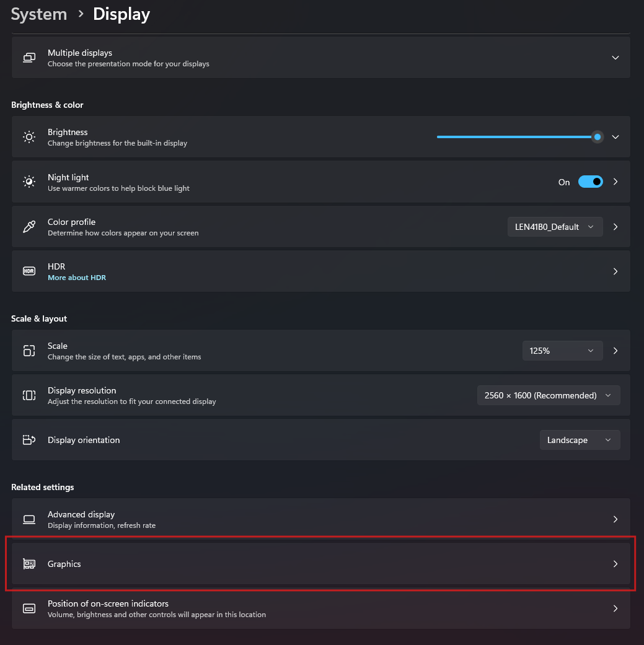The image size is (644, 645).
Task: Expand the Multiple displays section
Action: (x=615, y=57)
